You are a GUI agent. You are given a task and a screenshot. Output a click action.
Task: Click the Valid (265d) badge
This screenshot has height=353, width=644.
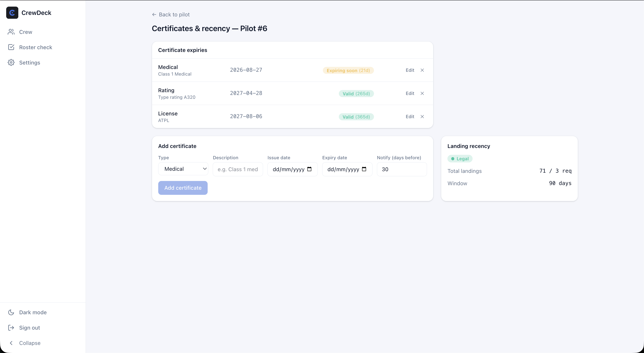[x=356, y=93]
